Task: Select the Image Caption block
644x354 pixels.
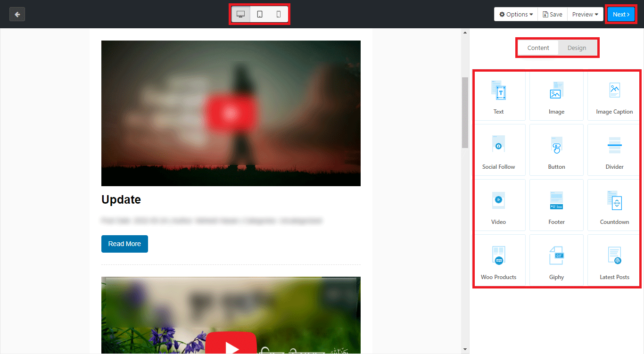Action: coord(614,96)
